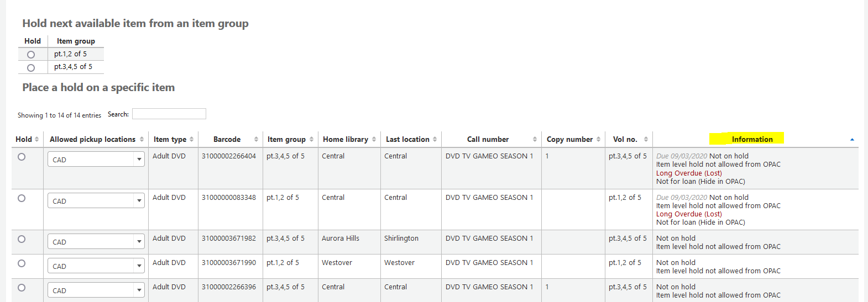Click the Information column ascending sort arrow
The width and height of the screenshot is (868, 302).
click(x=852, y=139)
